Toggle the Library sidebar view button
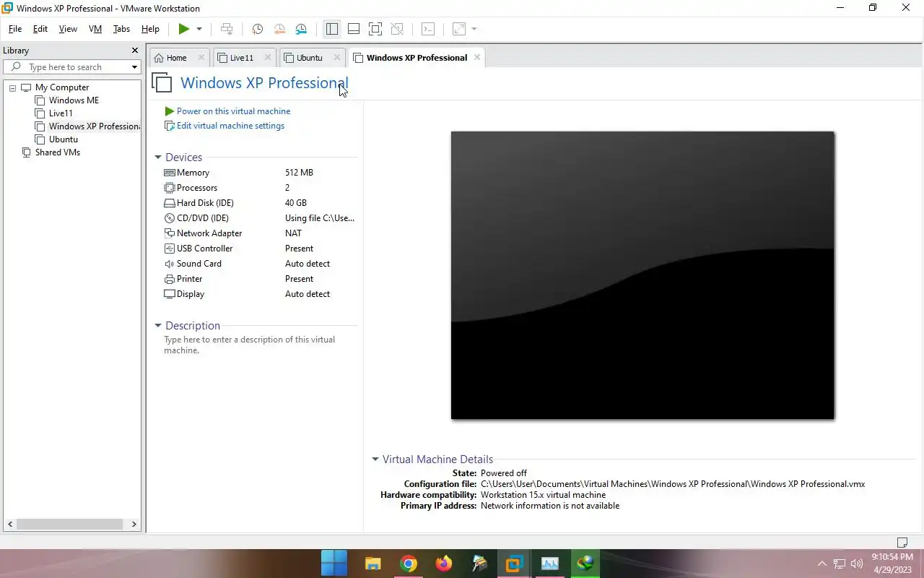The image size is (924, 578). click(x=332, y=29)
